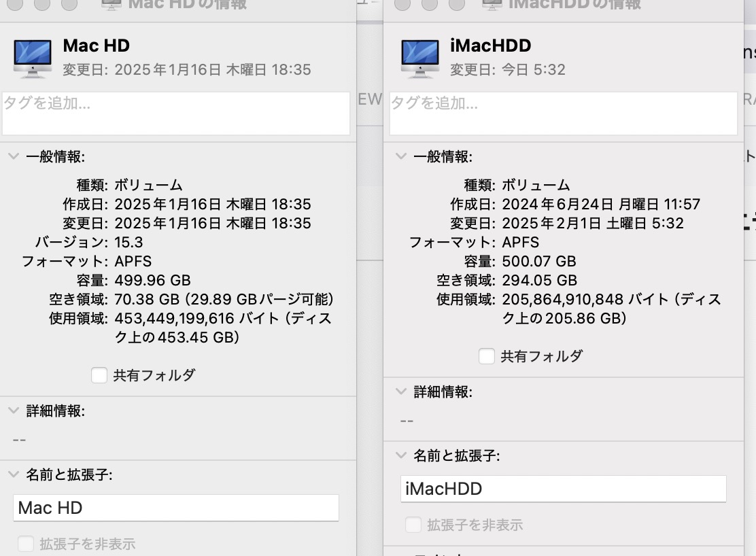Toggle 拡張子を非表示 checkbox in Mac HD window
756x556 pixels.
(26, 544)
